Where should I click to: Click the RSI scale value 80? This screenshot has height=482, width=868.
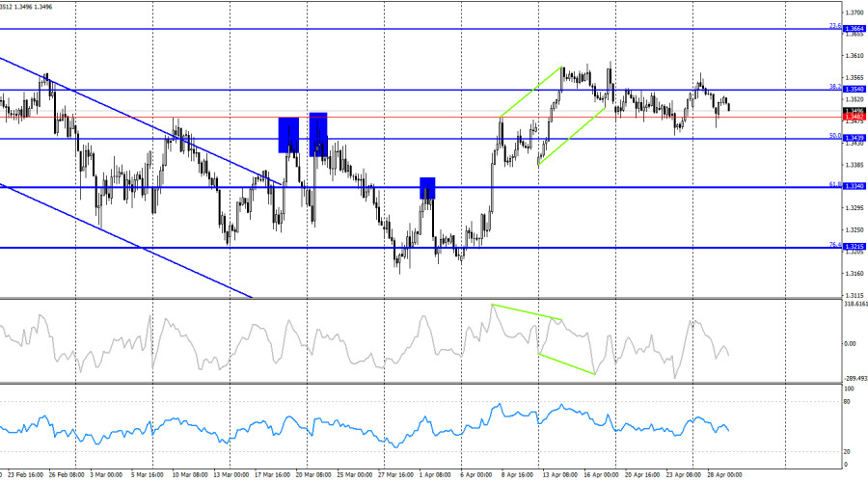[x=847, y=402]
